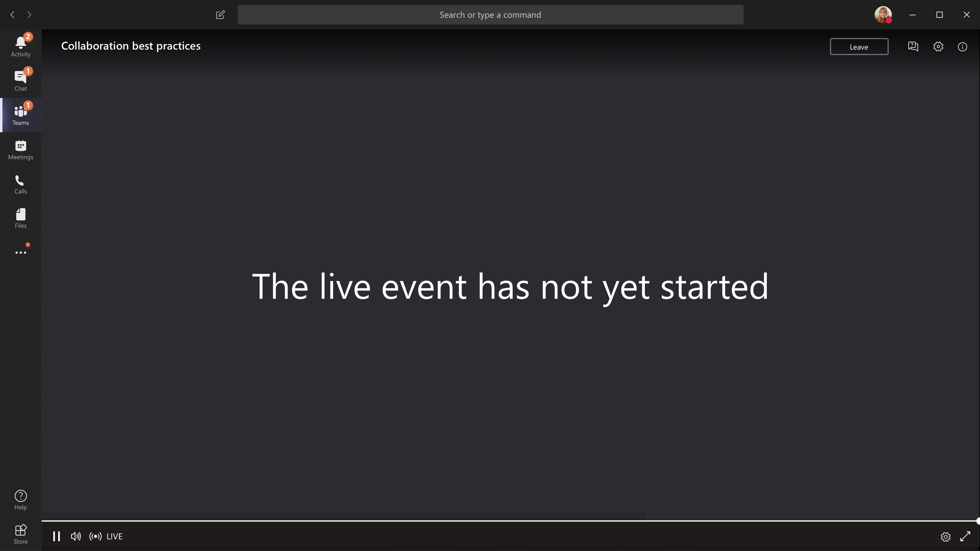Image resolution: width=980 pixels, height=551 pixels.
Task: Open Settings gear in top menu bar
Action: click(938, 47)
